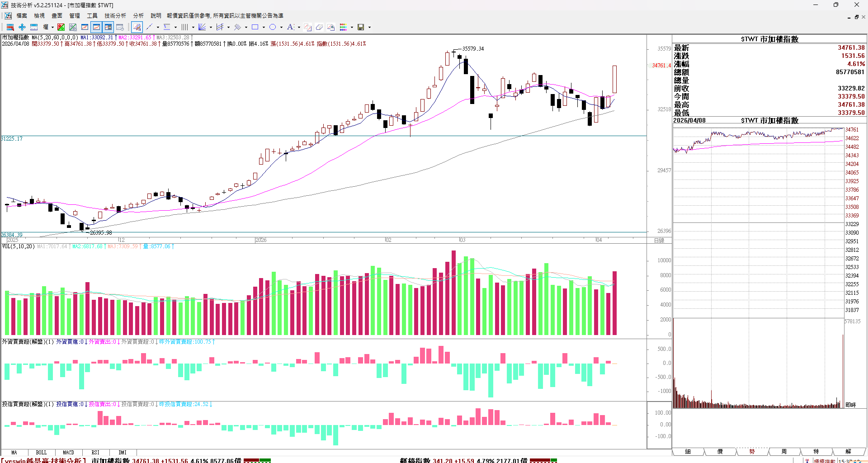Screen dimensions: 868x463
Task: Toggle the drawing pencil mode button
Action: [137, 27]
